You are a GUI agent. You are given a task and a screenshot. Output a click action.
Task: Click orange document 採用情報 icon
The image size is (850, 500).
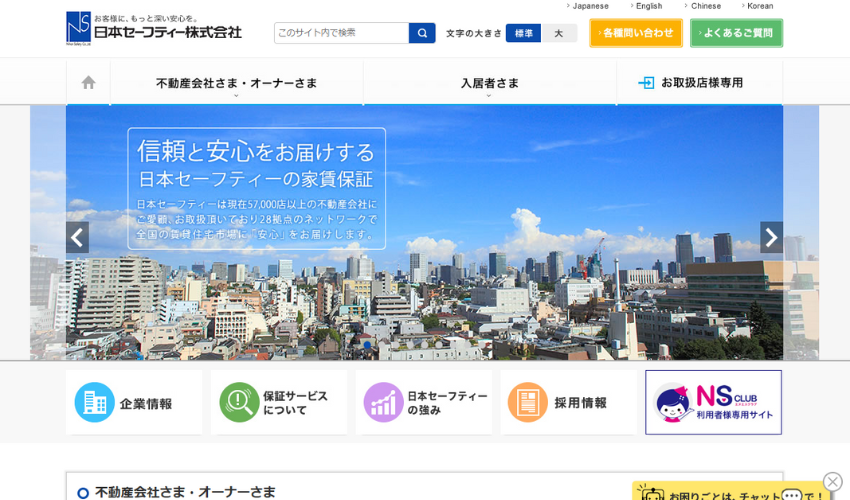click(x=527, y=402)
